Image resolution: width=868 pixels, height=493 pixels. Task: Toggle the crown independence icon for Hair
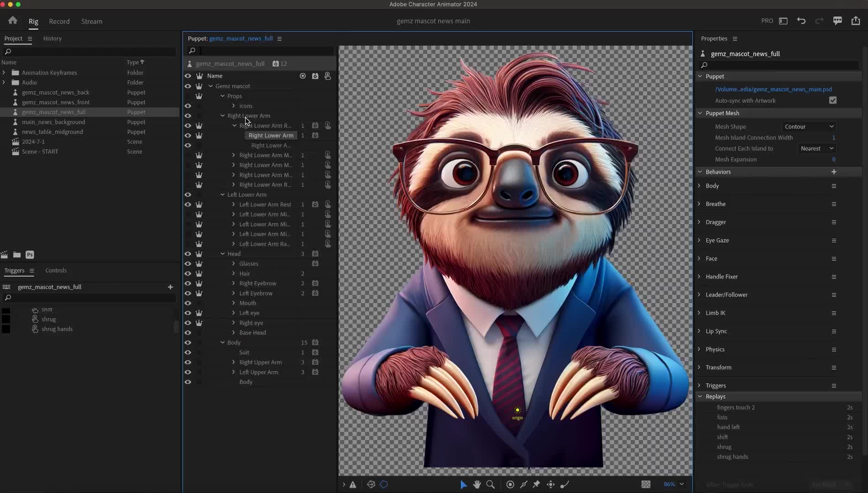pyautogui.click(x=199, y=273)
